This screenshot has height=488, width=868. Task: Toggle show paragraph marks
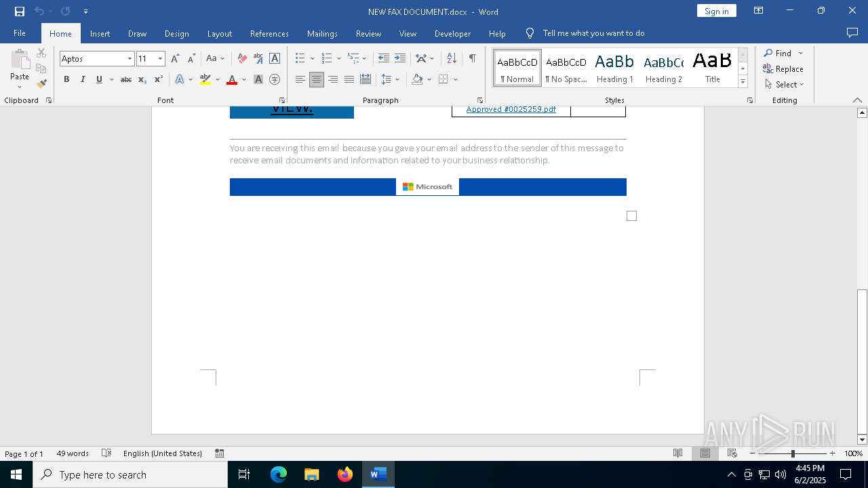tap(472, 59)
